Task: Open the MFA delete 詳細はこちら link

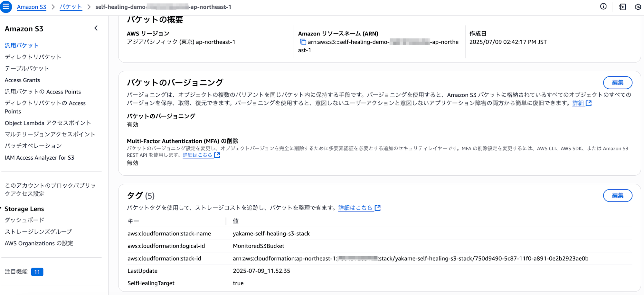Action: [x=197, y=155]
